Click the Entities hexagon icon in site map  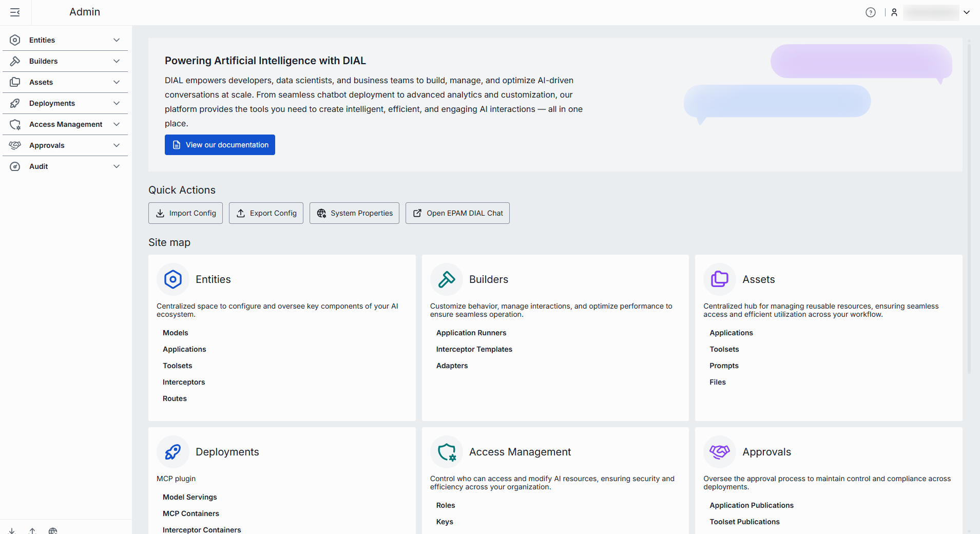click(173, 279)
